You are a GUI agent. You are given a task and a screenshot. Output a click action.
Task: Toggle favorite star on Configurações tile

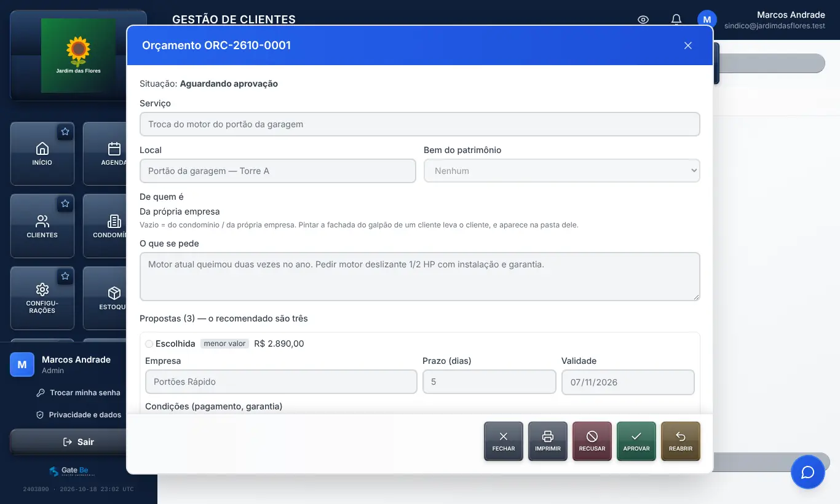(x=65, y=276)
